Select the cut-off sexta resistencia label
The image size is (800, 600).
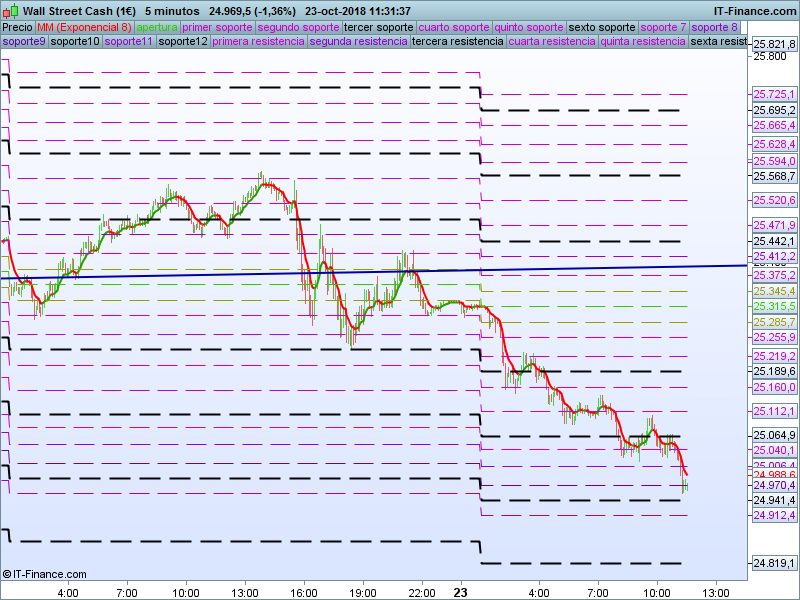coord(718,41)
